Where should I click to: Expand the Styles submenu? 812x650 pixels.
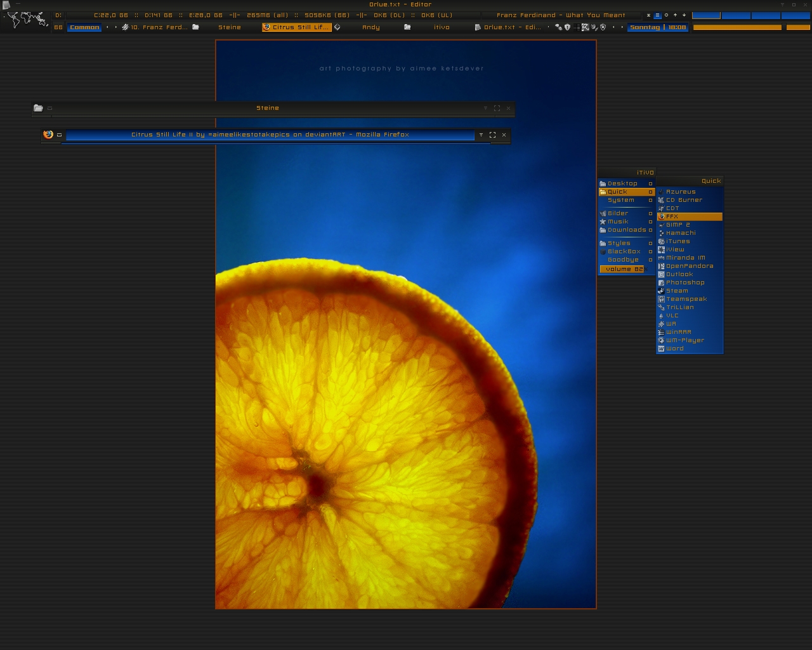coord(626,243)
